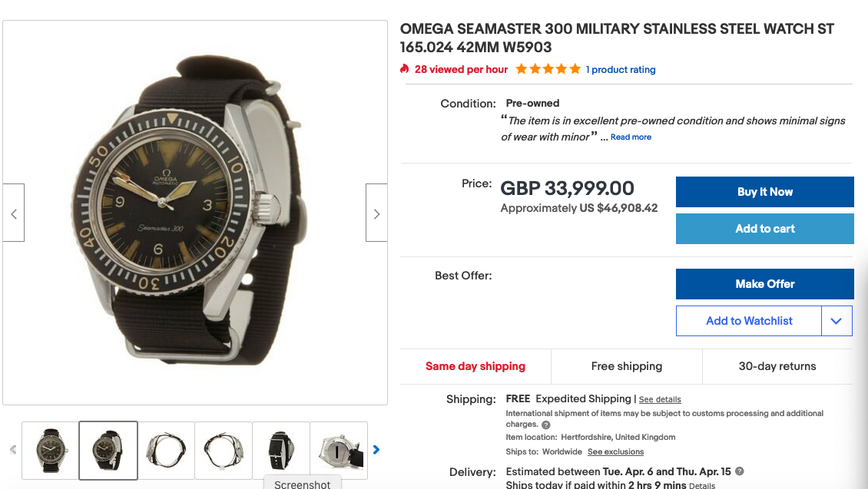Open the See exclusions link
Screen dimensions: 868x489
point(615,451)
